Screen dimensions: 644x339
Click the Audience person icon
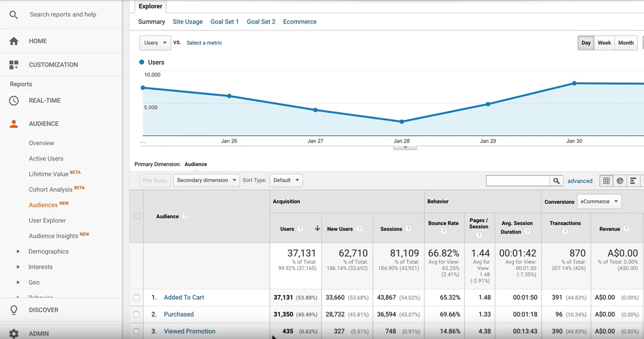[14, 124]
